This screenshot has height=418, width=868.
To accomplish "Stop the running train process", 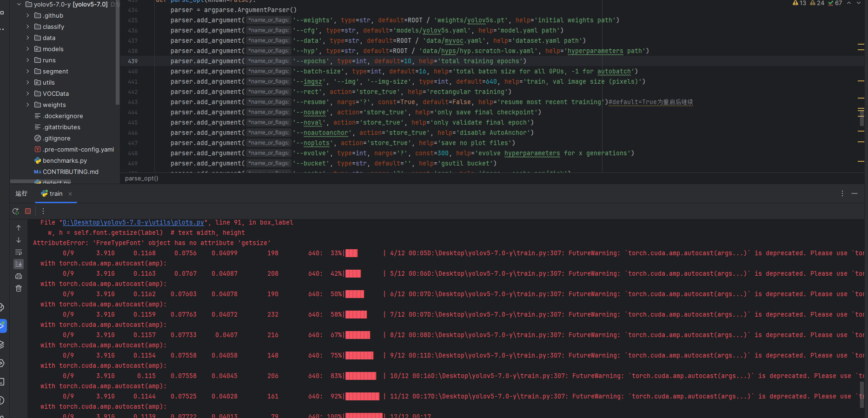I will 28,211.
